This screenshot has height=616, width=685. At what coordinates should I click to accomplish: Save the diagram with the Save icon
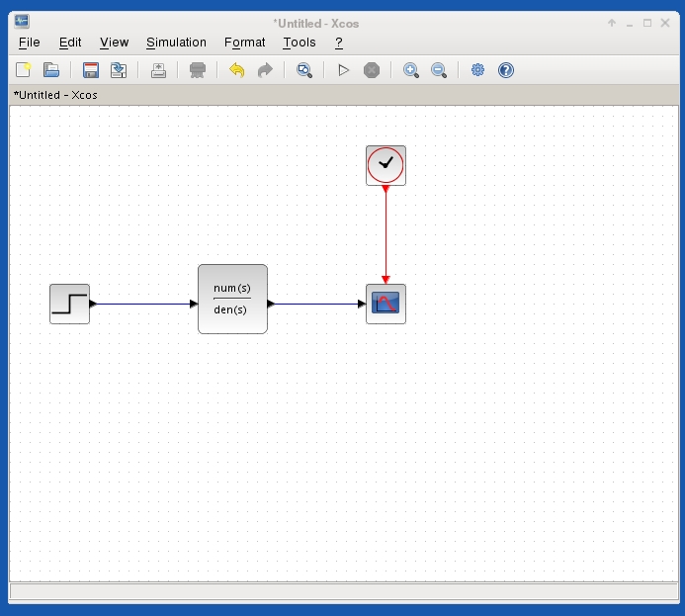click(90, 70)
